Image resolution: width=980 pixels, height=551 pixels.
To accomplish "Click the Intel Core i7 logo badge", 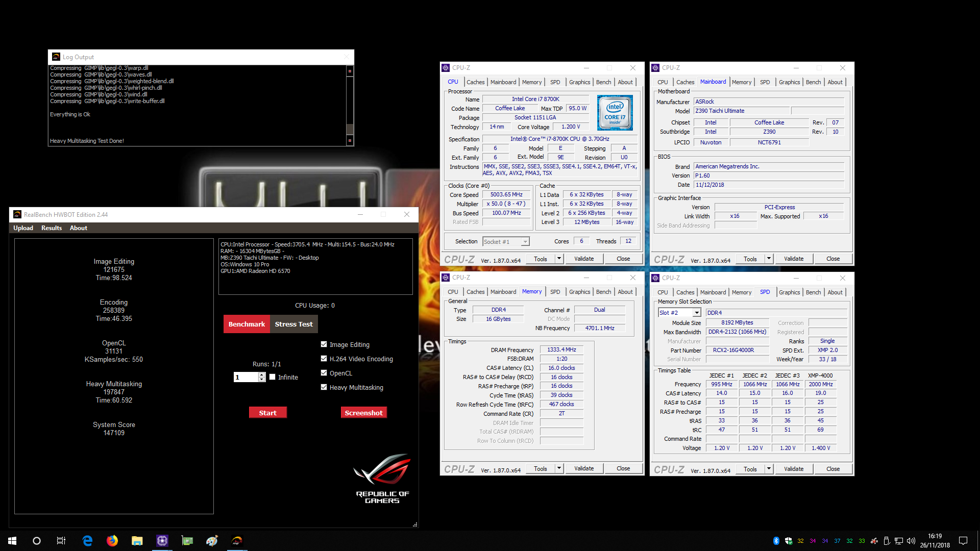I will coord(615,113).
